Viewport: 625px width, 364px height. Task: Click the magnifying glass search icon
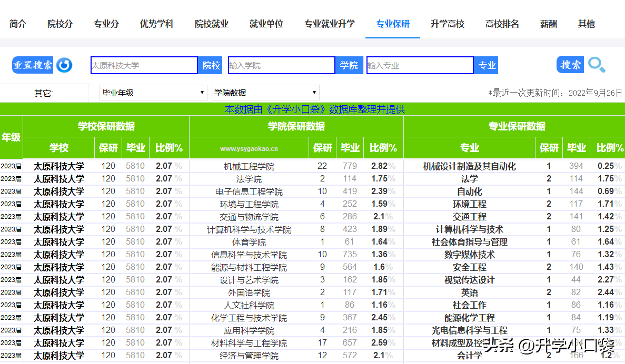coord(597,65)
